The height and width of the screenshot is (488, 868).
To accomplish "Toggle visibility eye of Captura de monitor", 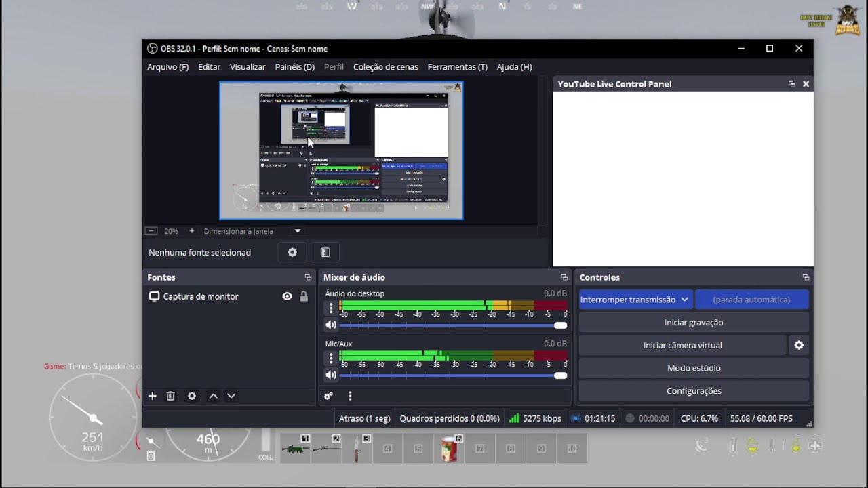I will tap(288, 296).
